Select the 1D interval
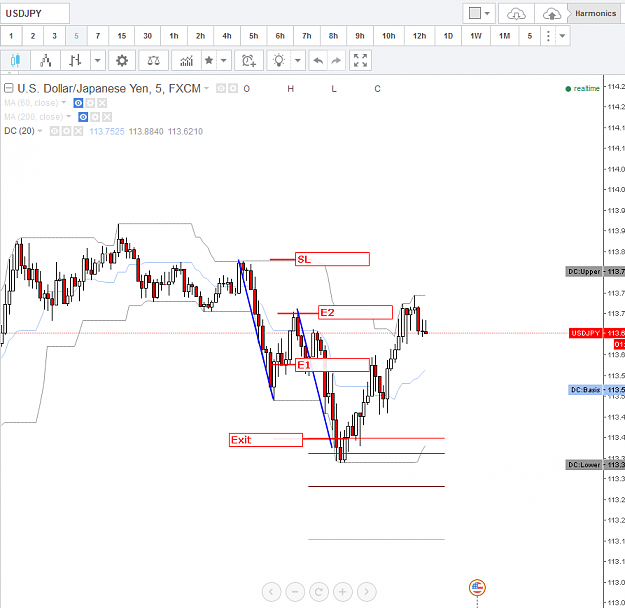Image resolution: width=625 pixels, height=608 pixels. (448, 36)
